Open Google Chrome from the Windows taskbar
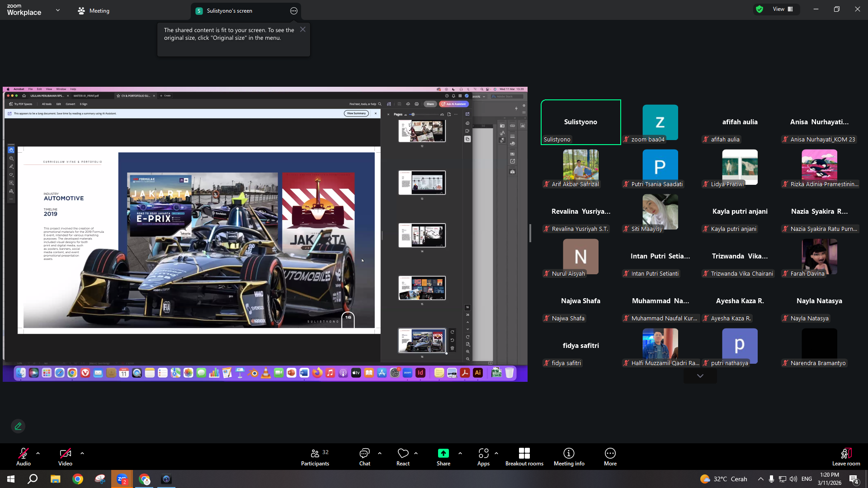Viewport: 868px width, 488px height. click(x=78, y=479)
